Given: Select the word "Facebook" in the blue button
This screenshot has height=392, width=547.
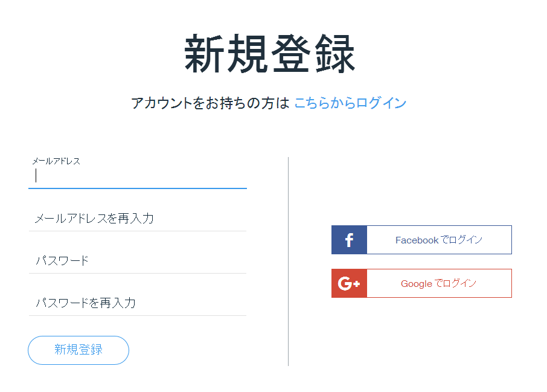Looking at the screenshot, I should pyautogui.click(x=417, y=240).
